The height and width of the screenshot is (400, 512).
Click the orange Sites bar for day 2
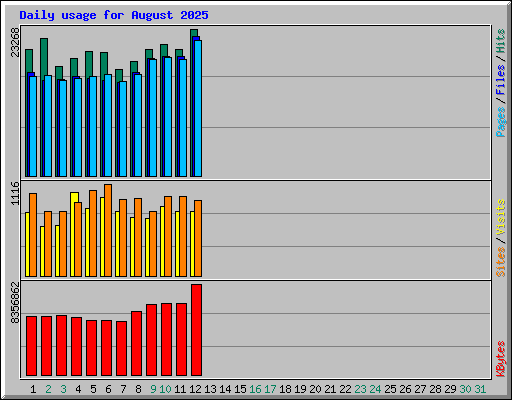click(48, 244)
